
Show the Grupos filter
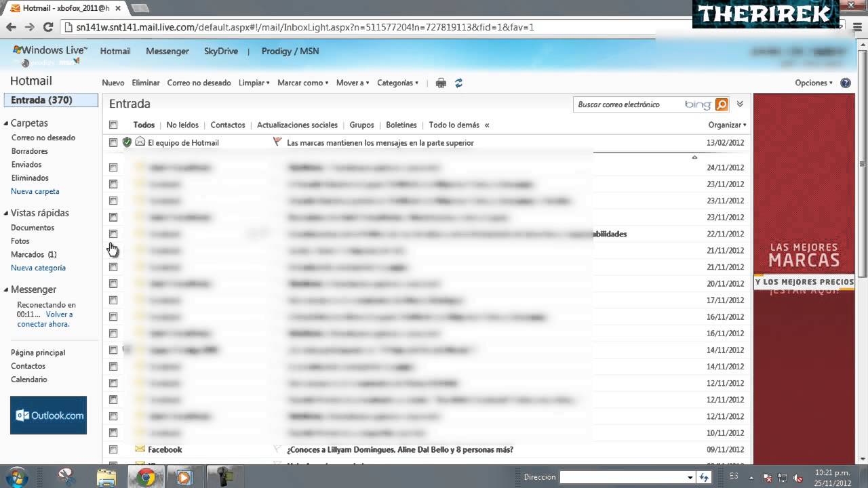[x=361, y=125]
